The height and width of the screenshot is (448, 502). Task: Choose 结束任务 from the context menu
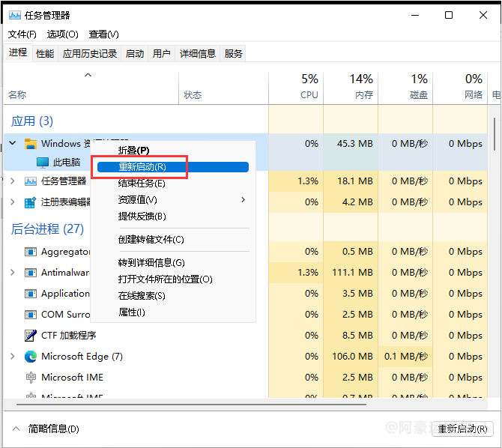point(142,184)
